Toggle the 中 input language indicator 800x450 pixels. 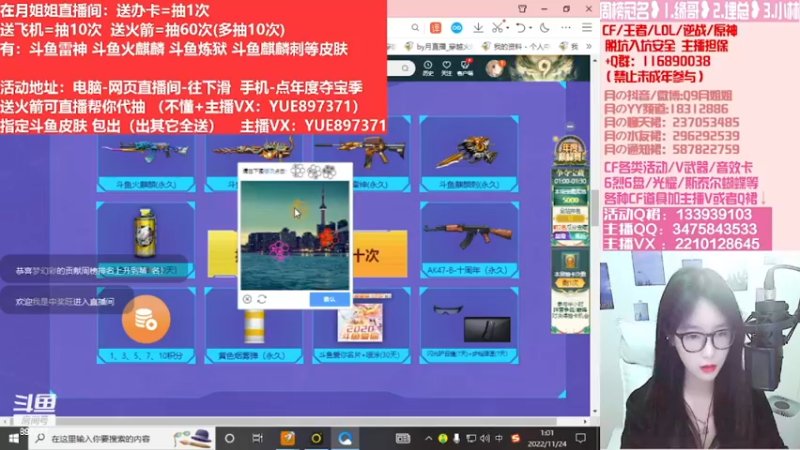pos(499,438)
